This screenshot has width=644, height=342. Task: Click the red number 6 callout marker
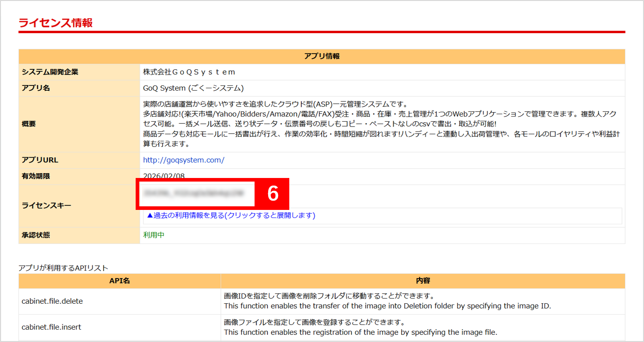point(273,194)
